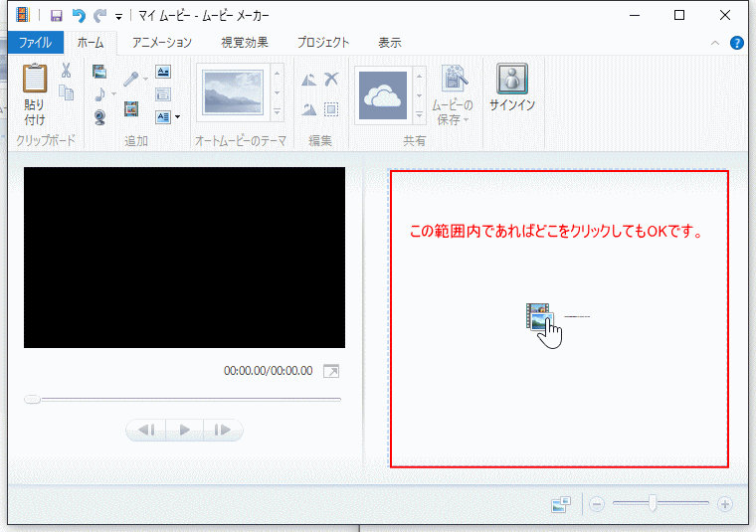Expand the AutoMovie themes gallery
The height and width of the screenshot is (532, 756).
(278, 112)
